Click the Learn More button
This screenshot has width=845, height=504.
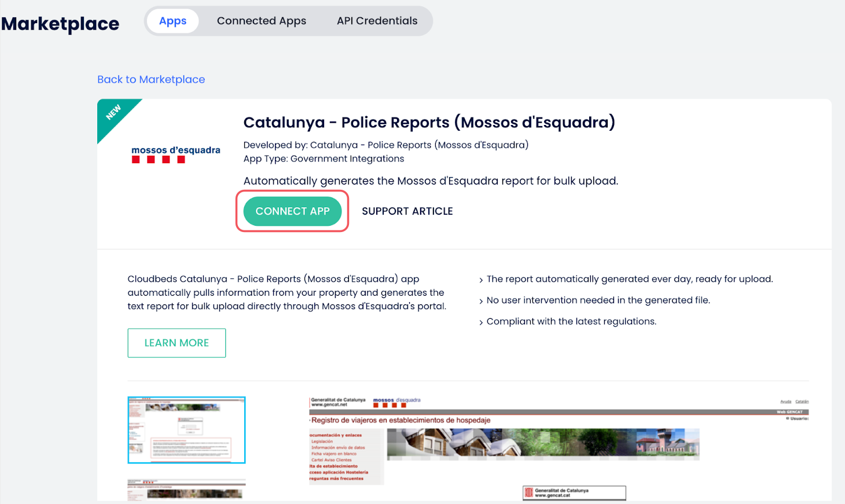click(x=177, y=343)
